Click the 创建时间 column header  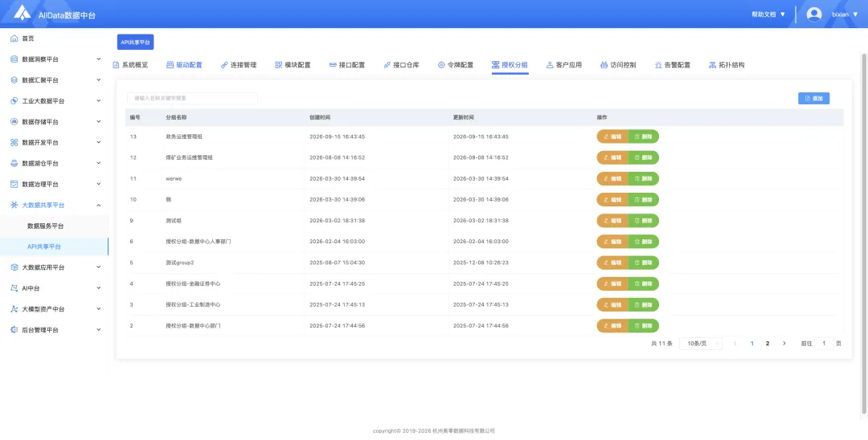coord(320,118)
